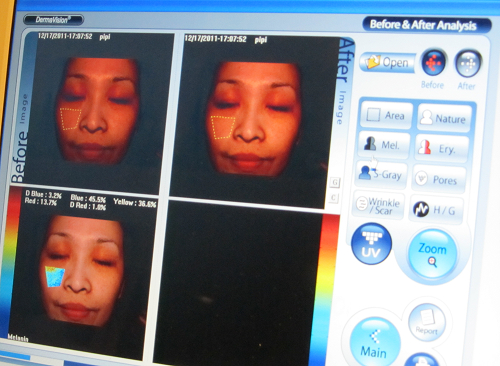This screenshot has height=366, width=500.
Task: Generate a Report
Action: tap(427, 322)
